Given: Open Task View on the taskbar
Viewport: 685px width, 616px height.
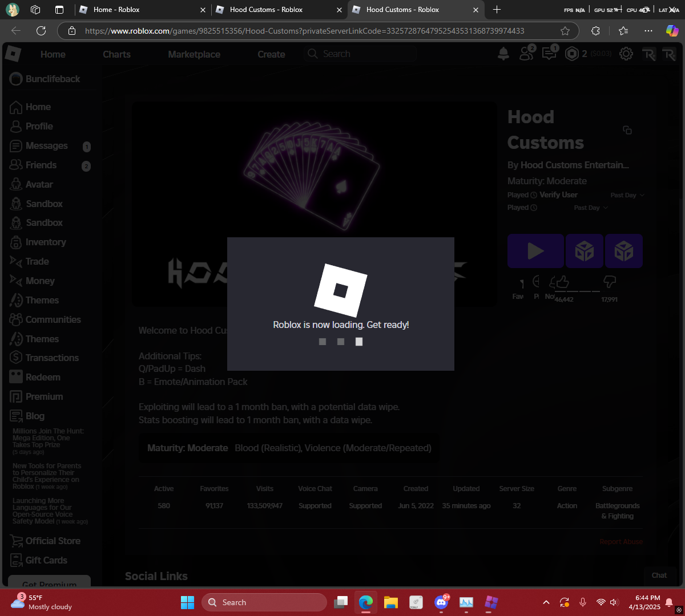Looking at the screenshot, I should click(341, 602).
